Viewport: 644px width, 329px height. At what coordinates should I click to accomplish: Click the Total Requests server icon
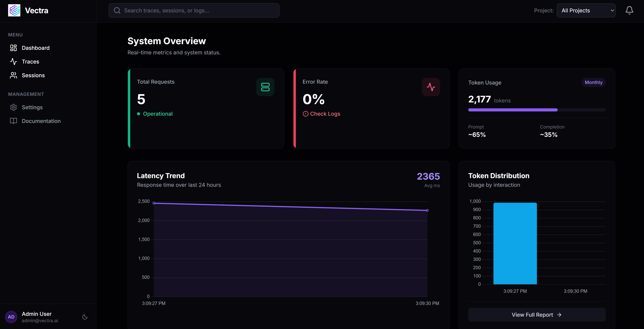click(265, 87)
